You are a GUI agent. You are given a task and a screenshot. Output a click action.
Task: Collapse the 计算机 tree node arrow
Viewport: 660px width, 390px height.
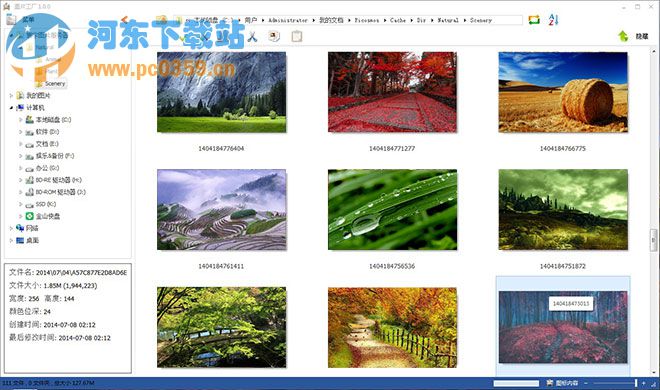(11, 108)
